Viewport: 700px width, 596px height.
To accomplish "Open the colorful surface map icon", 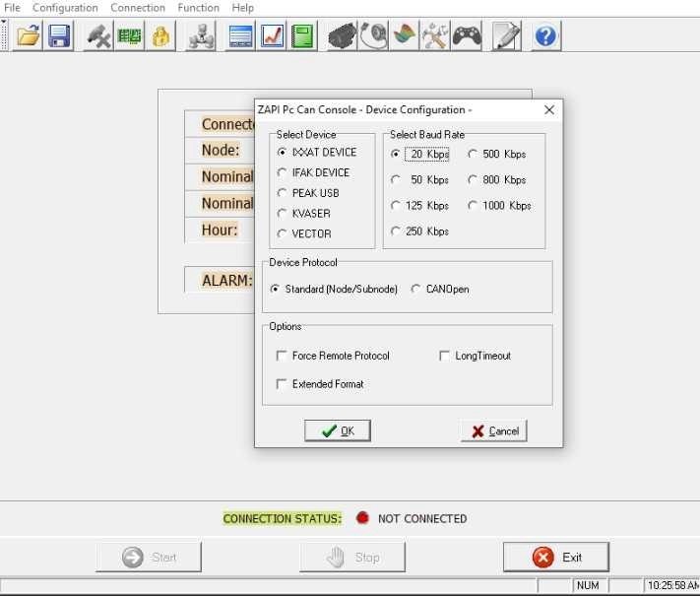I will [405, 35].
